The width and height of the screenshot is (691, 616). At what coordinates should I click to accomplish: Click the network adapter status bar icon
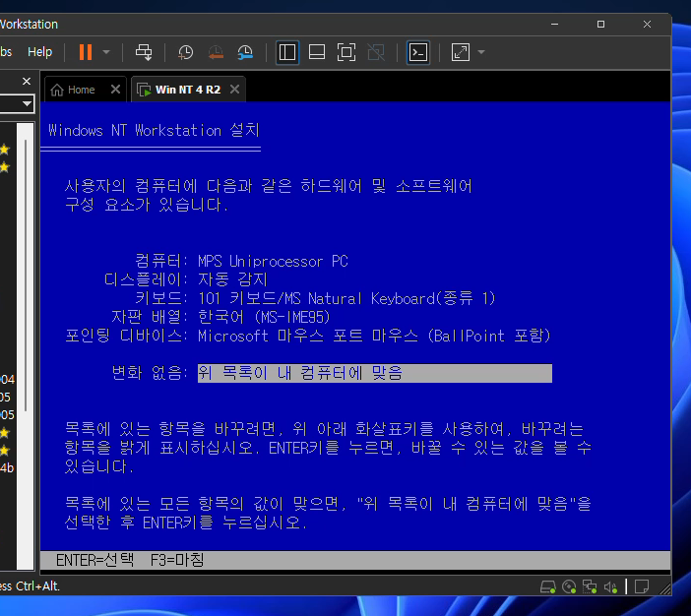[590, 586]
